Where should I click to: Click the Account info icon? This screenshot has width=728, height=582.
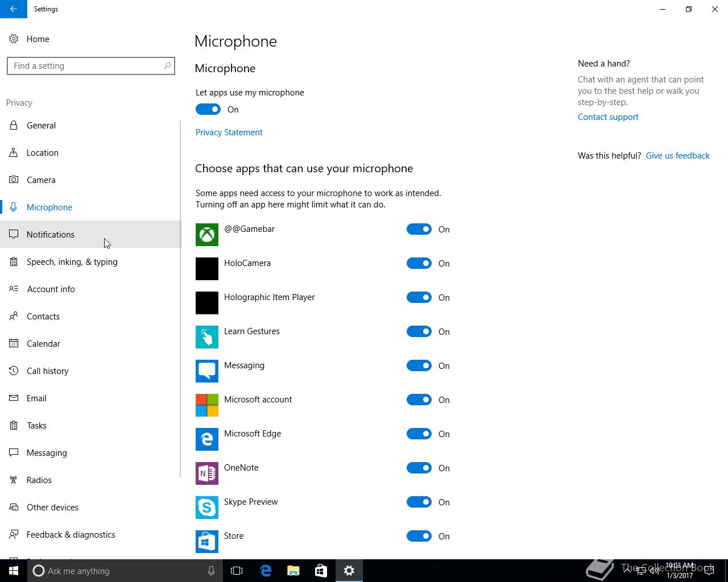14,289
